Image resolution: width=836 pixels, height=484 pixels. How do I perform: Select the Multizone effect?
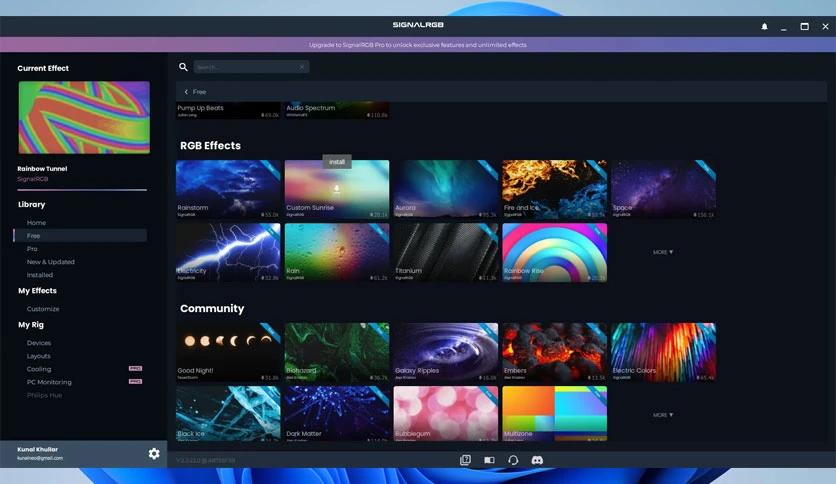click(554, 414)
